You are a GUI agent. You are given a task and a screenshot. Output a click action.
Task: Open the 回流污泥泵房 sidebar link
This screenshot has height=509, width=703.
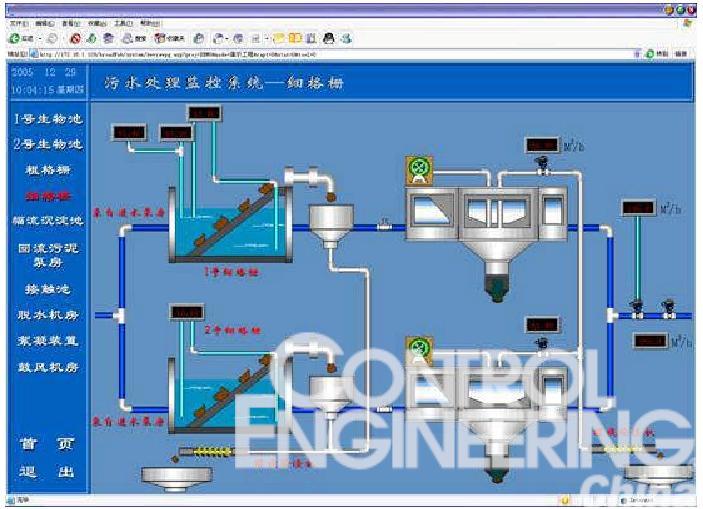48,255
